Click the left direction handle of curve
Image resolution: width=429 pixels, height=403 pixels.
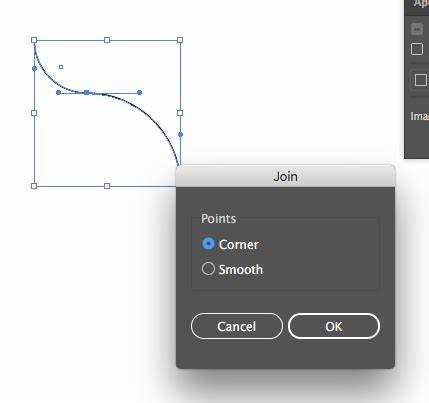tap(58, 92)
